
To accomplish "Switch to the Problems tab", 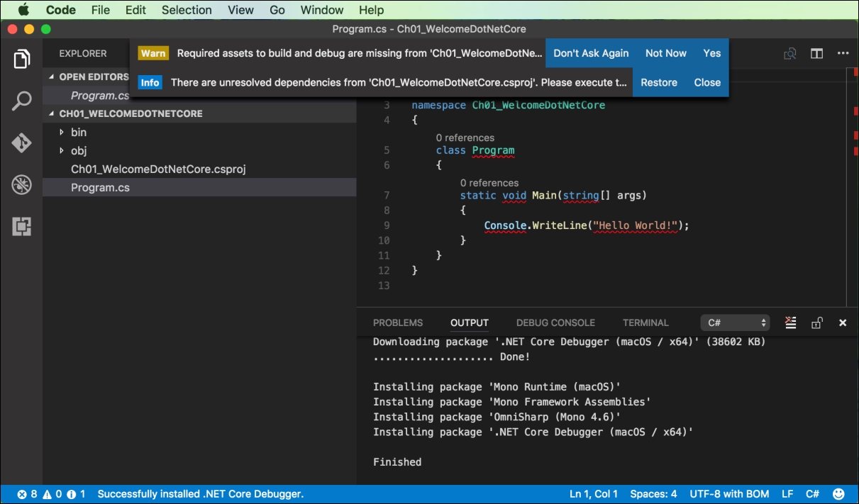I will click(x=398, y=323).
